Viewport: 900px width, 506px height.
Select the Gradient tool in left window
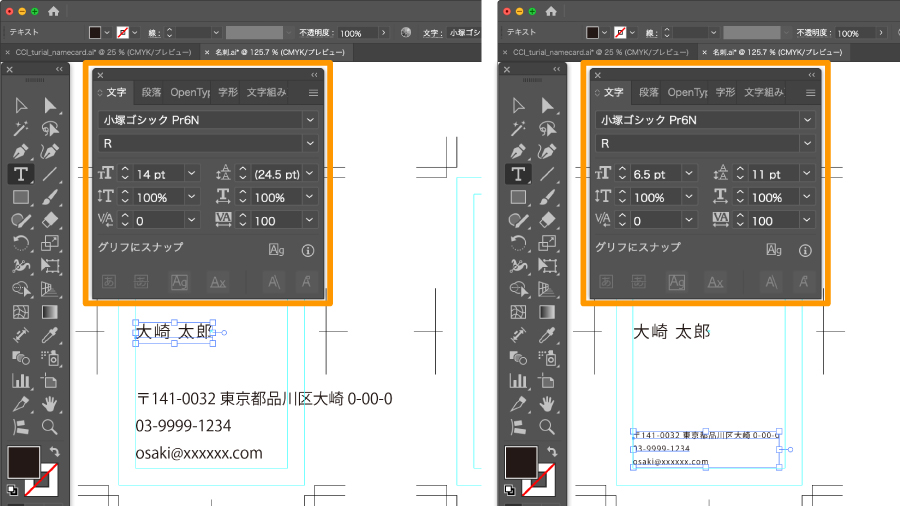point(49,312)
